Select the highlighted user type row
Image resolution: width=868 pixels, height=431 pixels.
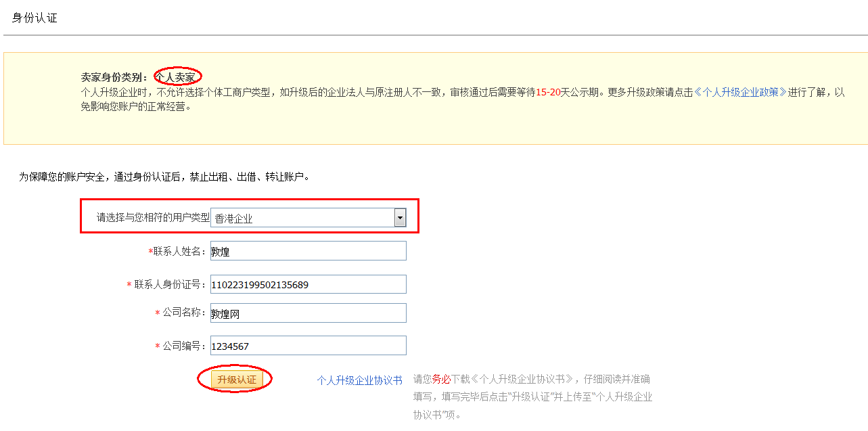click(x=252, y=216)
